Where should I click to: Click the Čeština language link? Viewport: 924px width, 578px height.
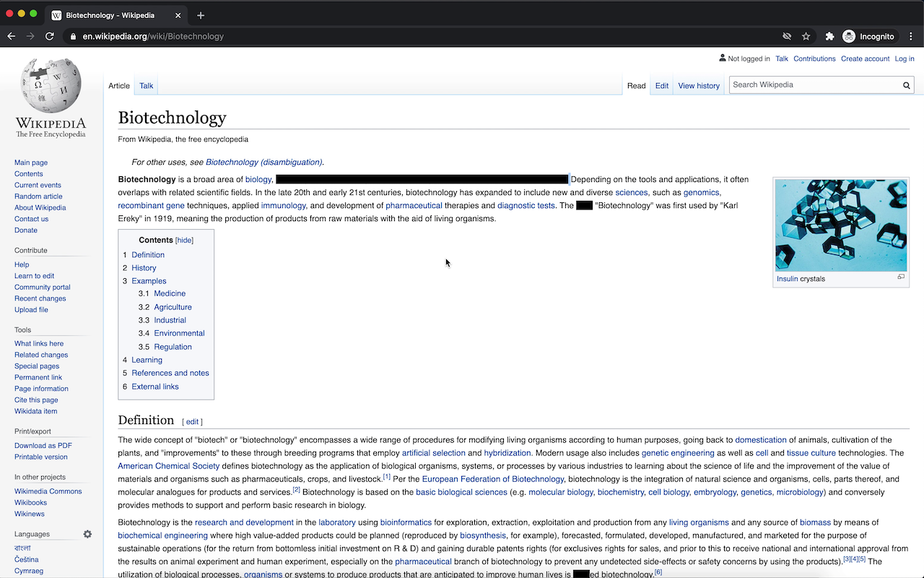27,560
